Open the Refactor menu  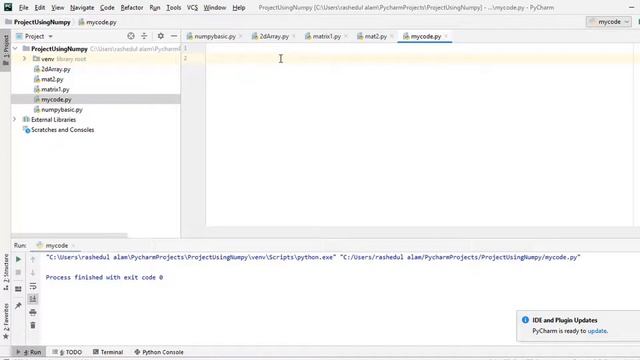coord(132,7)
